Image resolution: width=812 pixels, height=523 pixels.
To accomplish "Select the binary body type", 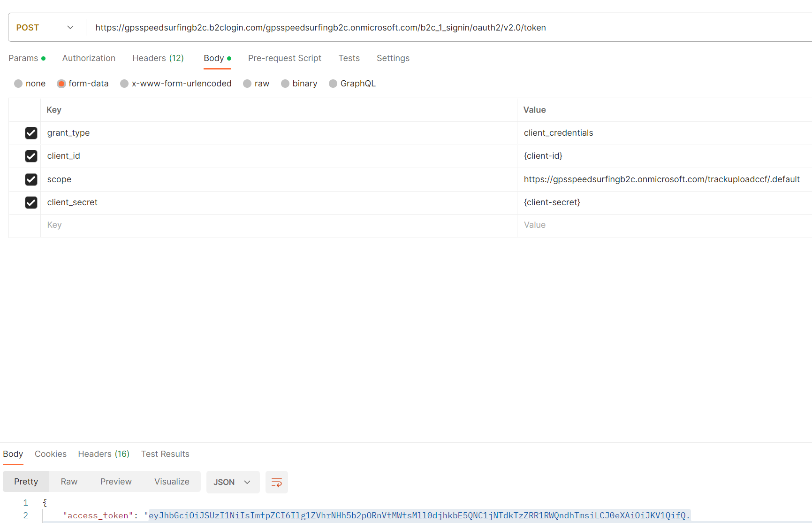I will (x=299, y=83).
